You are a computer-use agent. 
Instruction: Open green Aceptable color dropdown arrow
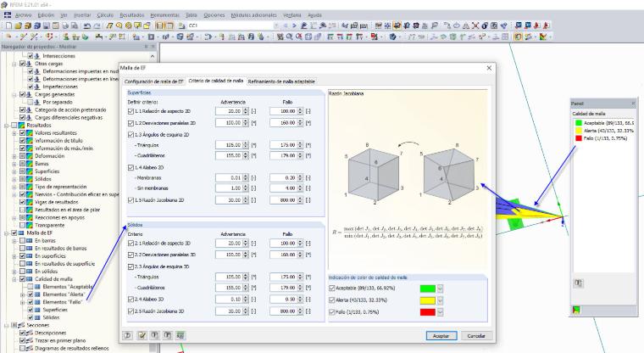pyautogui.click(x=440, y=289)
